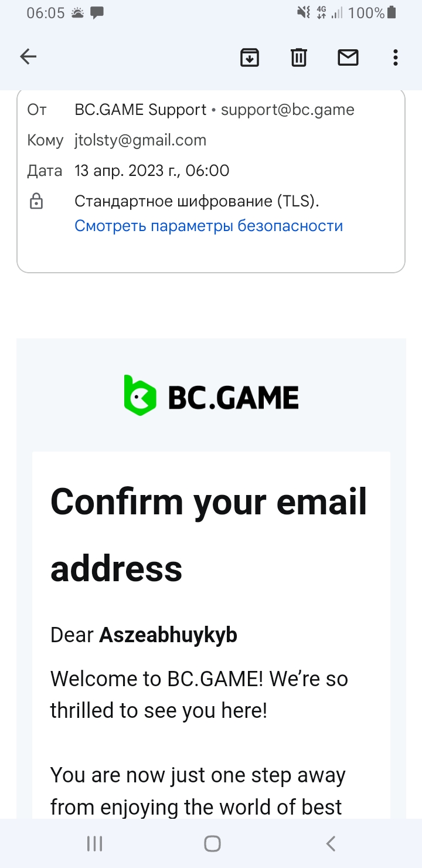Viewport: 422px width, 868px height.
Task: Tap the battery indicator in status bar
Action: [x=392, y=12]
